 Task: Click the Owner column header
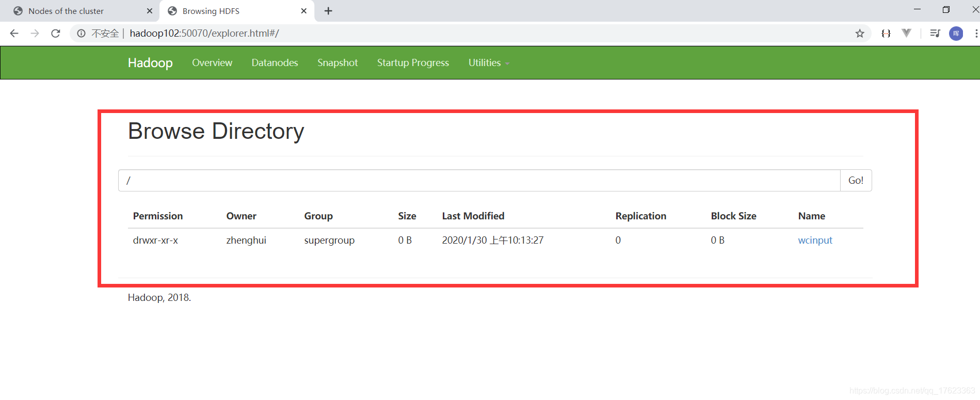click(241, 216)
